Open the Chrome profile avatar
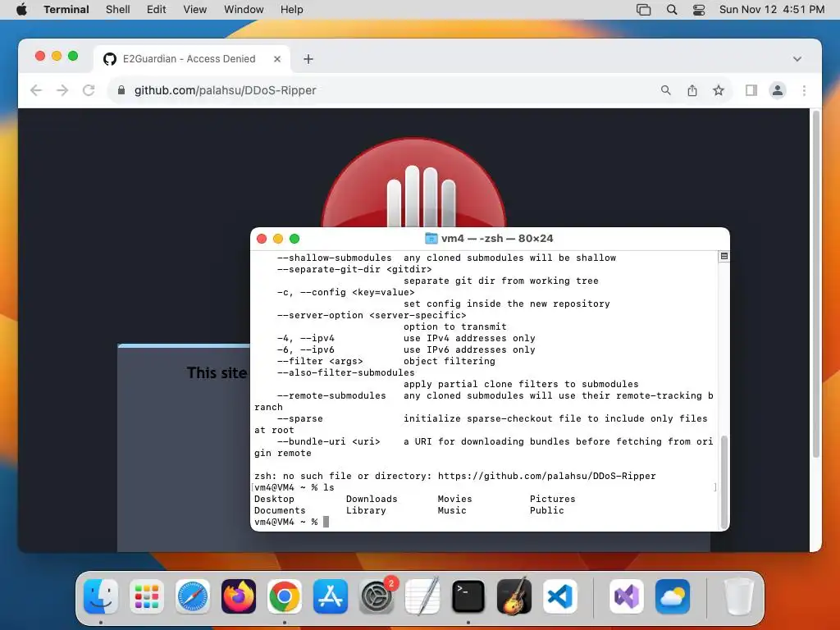The height and width of the screenshot is (630, 840). point(778,90)
